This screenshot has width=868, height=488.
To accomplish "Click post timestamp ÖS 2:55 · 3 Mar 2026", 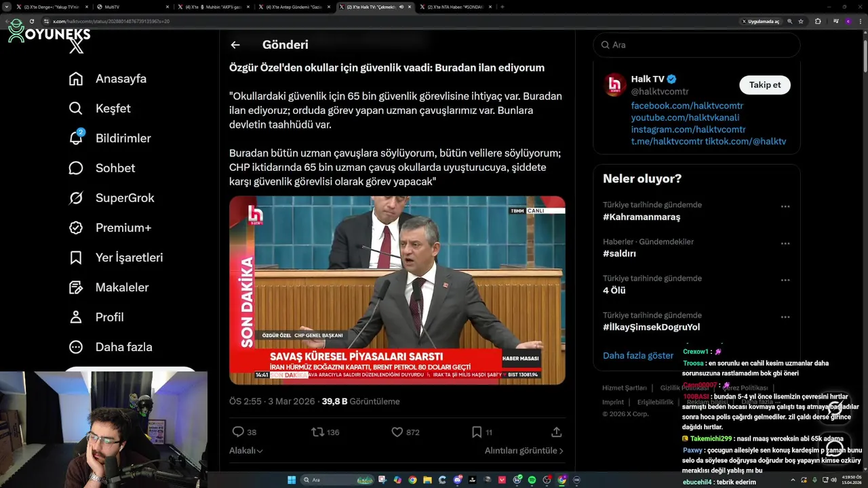I will click(272, 401).
